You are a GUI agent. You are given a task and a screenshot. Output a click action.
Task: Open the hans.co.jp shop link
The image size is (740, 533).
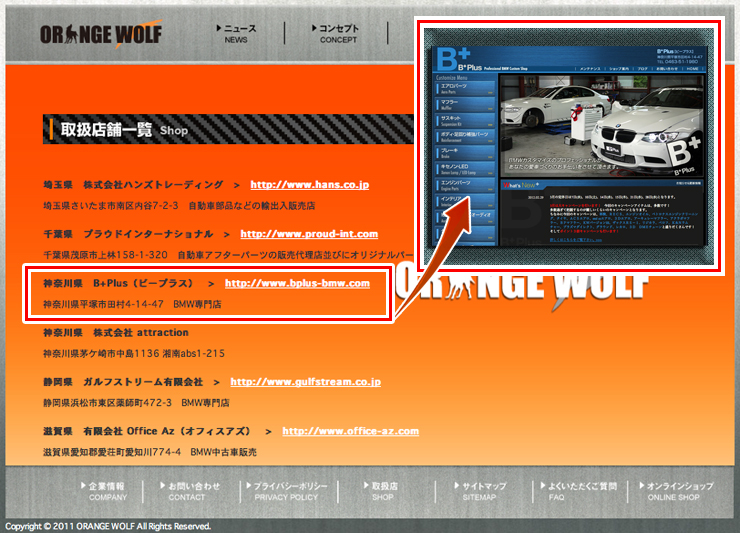click(310, 185)
